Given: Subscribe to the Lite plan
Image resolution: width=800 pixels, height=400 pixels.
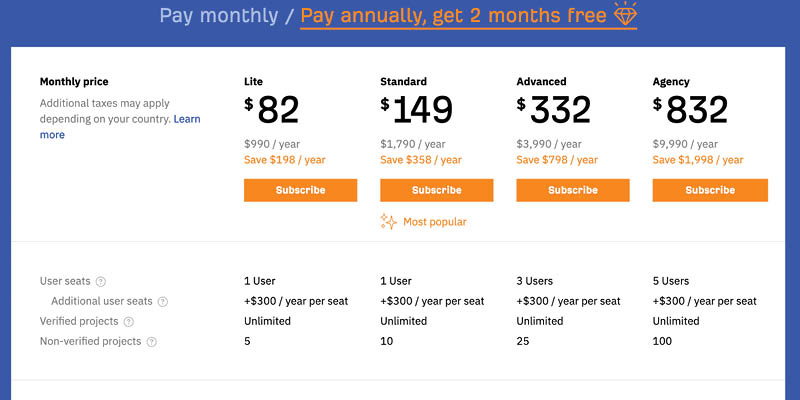Looking at the screenshot, I should pyautogui.click(x=301, y=190).
